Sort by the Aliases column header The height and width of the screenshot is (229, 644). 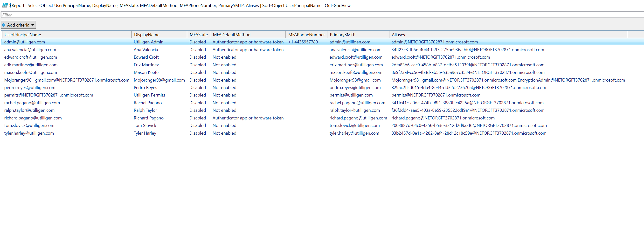click(398, 35)
